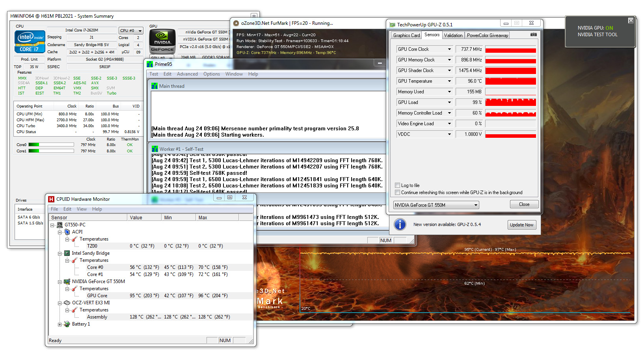Select the GPU Core temperature row
This screenshot has height=363, width=644.
pyautogui.click(x=151, y=296)
